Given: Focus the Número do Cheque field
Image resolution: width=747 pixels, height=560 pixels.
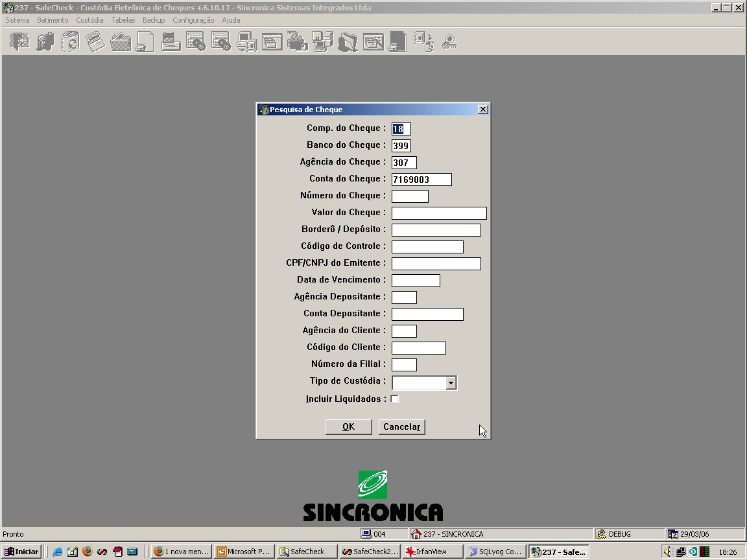Looking at the screenshot, I should click(x=410, y=196).
